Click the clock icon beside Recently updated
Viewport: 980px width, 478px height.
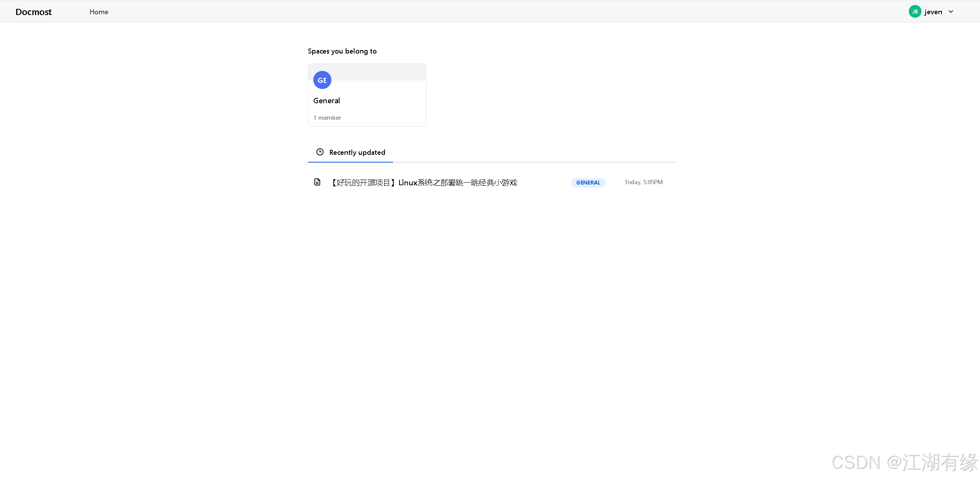point(320,152)
